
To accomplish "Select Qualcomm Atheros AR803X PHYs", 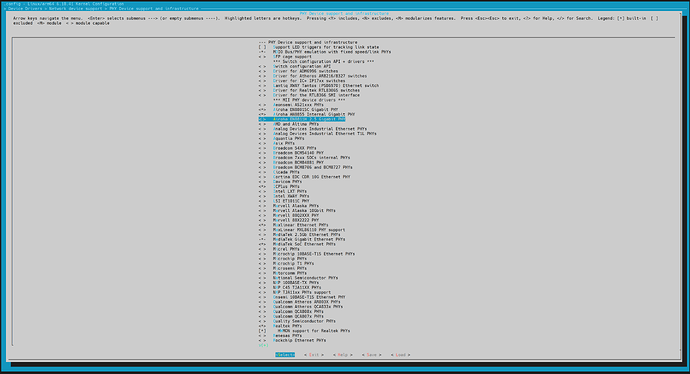I will (x=300, y=302).
